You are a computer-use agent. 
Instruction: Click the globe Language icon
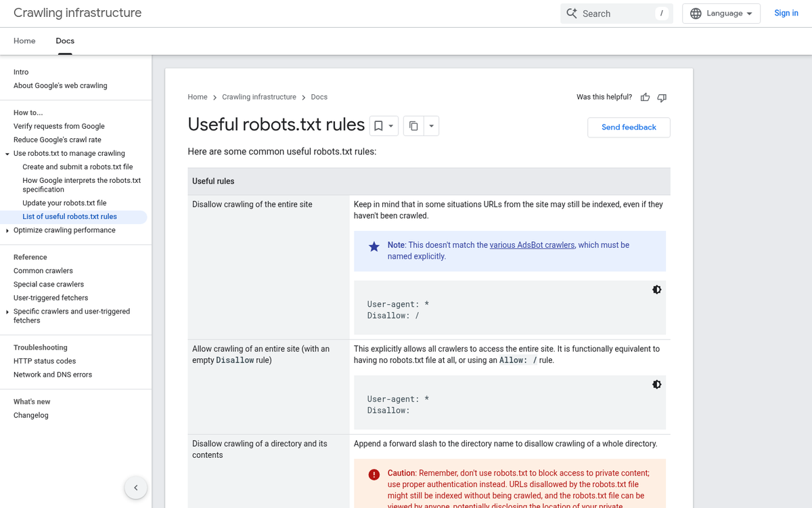[696, 14]
